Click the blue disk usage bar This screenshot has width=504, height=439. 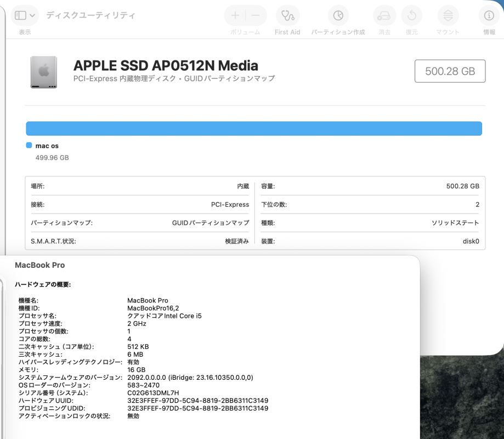[253, 128]
